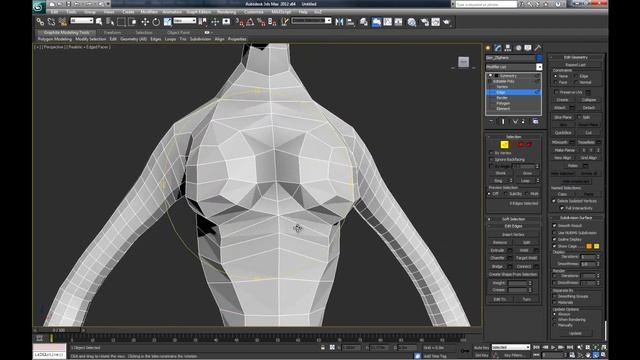This screenshot has width=640, height=360.
Task: Click the Render Production teapot icon
Action: [x=447, y=22]
